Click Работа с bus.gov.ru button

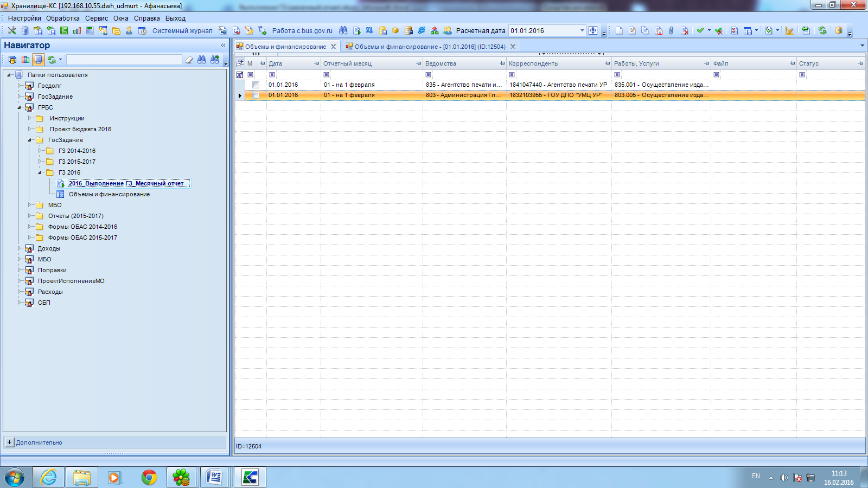(302, 31)
